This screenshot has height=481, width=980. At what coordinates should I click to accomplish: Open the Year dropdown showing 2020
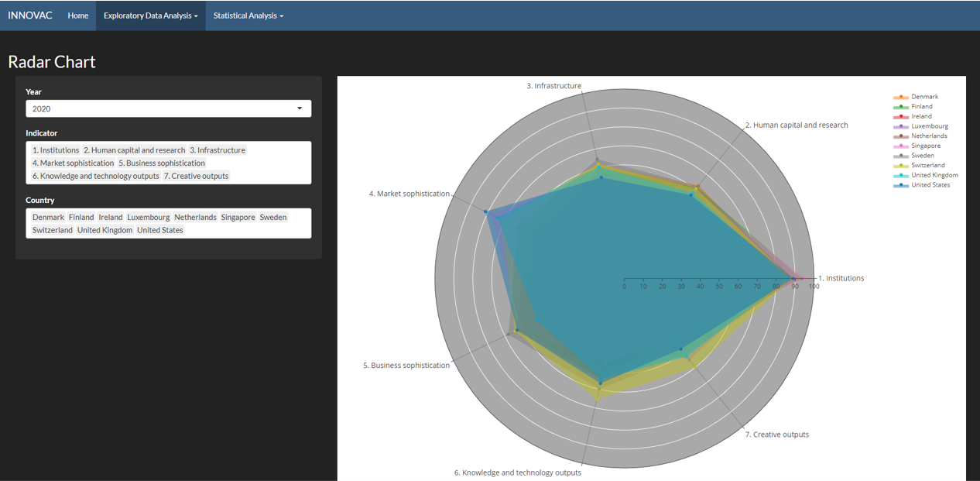point(169,109)
